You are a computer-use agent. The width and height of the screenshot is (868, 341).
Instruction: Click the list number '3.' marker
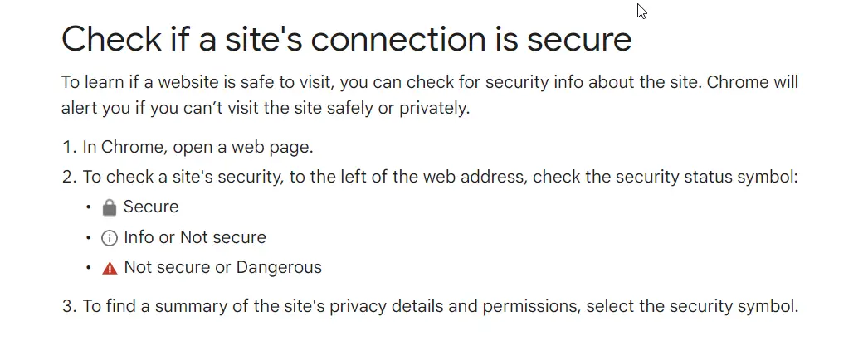(68, 306)
